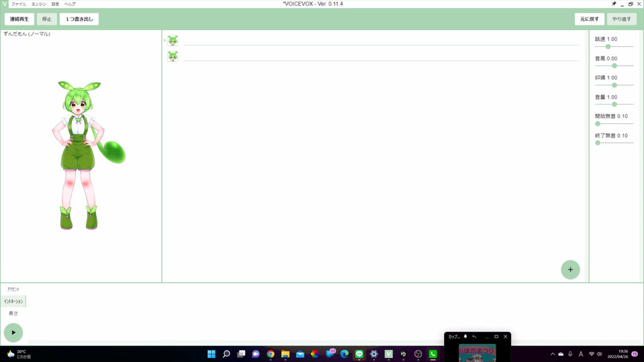Open LINE from the taskbar
The image size is (644, 362).
click(x=360, y=354)
